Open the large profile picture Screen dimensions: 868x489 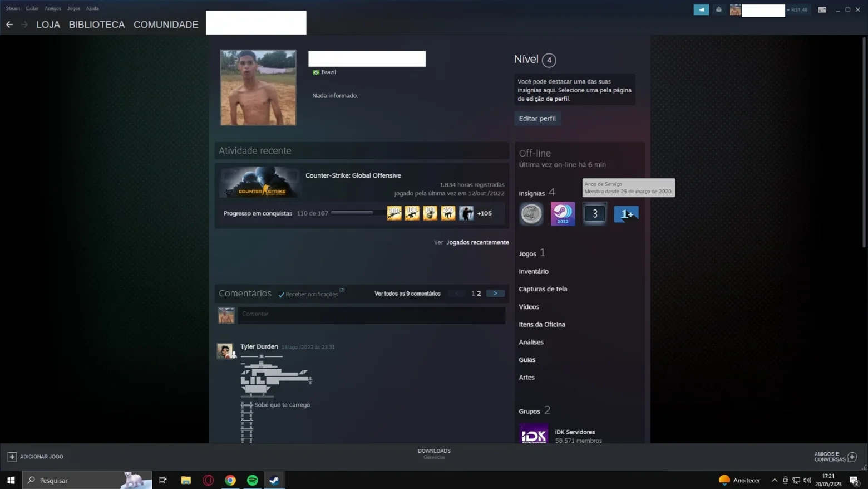click(x=258, y=87)
